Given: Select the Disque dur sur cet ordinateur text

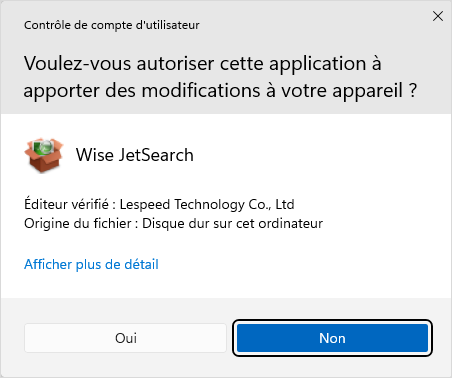Looking at the screenshot, I should (232, 223).
